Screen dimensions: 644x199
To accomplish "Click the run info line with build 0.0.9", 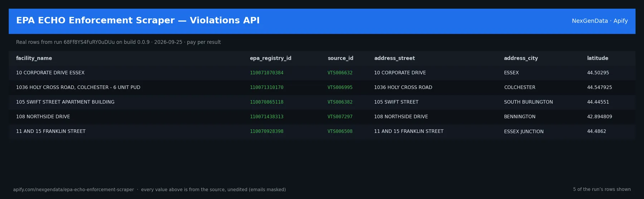I will [x=118, y=42].
